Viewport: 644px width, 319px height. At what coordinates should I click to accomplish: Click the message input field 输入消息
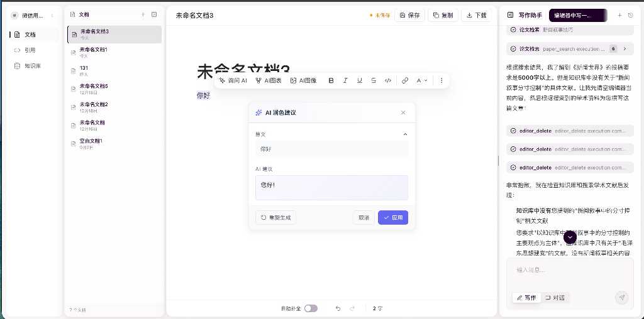569,271
